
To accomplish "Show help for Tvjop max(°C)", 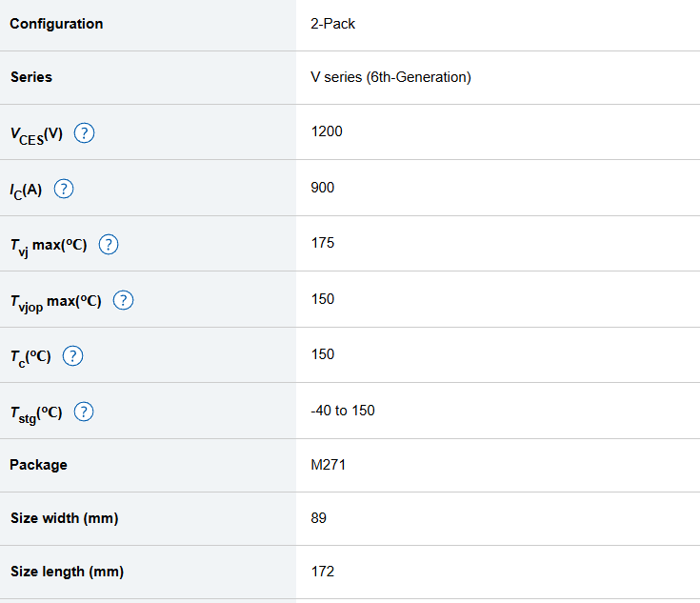I will (123, 300).
